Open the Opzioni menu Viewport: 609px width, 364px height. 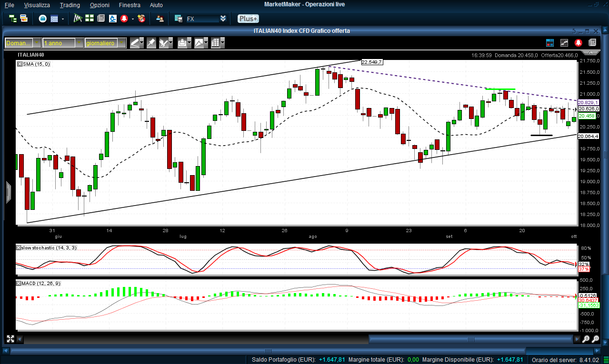(99, 5)
